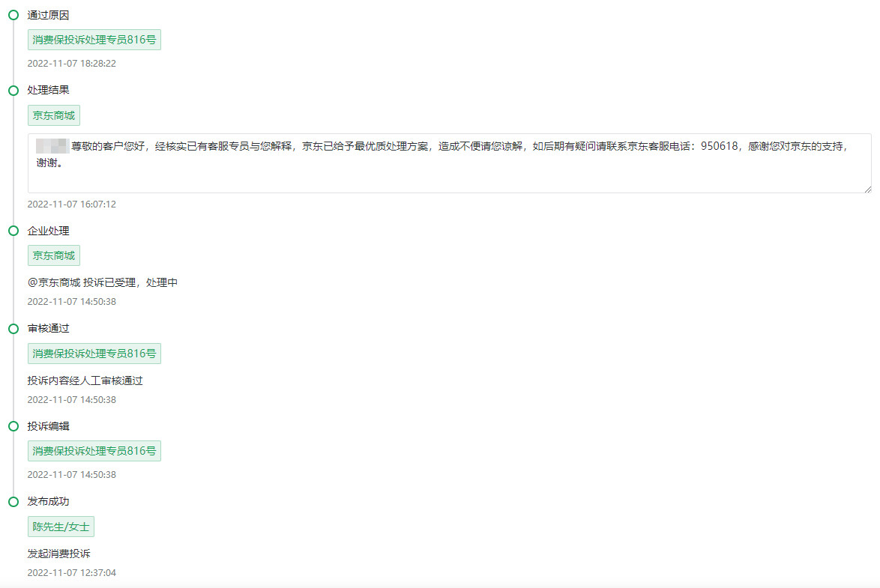Click the 通过原因 heading
The height and width of the screenshot is (588, 880).
pyautogui.click(x=48, y=15)
